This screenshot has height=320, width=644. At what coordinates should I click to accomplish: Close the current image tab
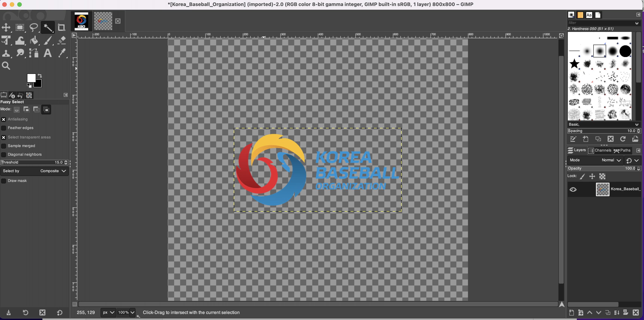pyautogui.click(x=118, y=21)
